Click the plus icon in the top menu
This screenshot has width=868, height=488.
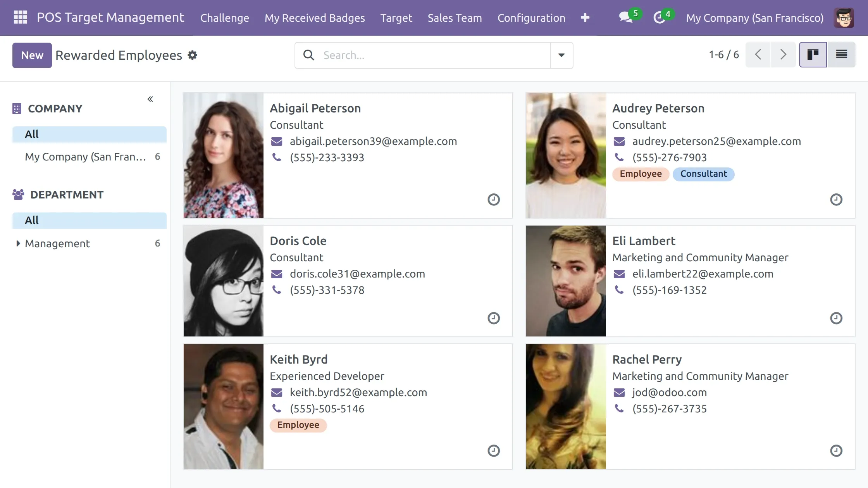tap(585, 18)
